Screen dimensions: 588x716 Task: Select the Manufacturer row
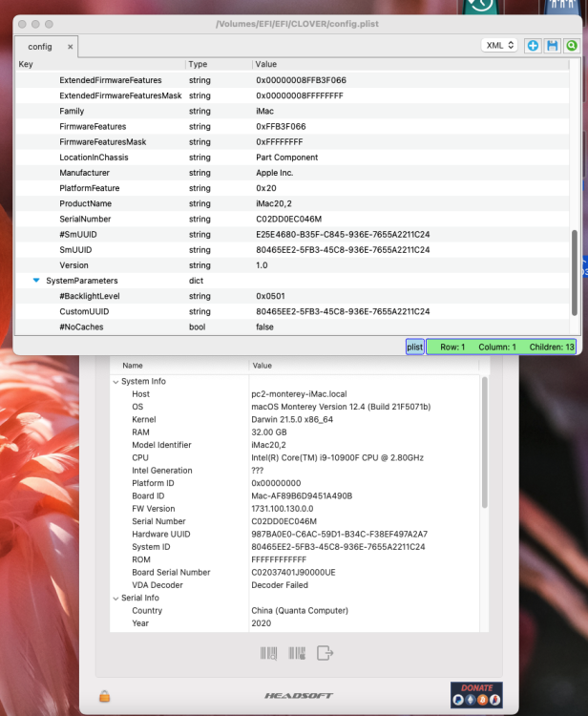pyautogui.click(x=292, y=173)
